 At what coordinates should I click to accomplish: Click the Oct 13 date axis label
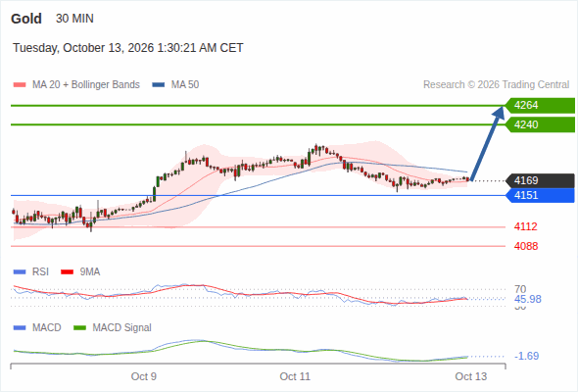[x=471, y=376]
